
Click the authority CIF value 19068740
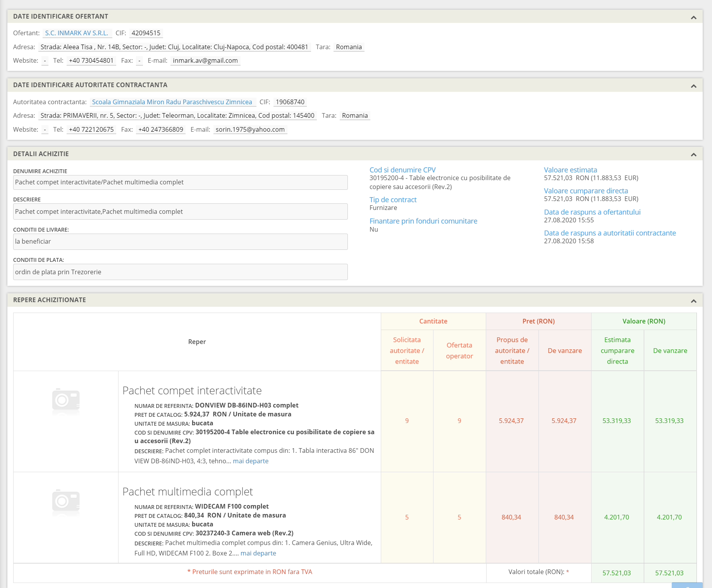290,102
